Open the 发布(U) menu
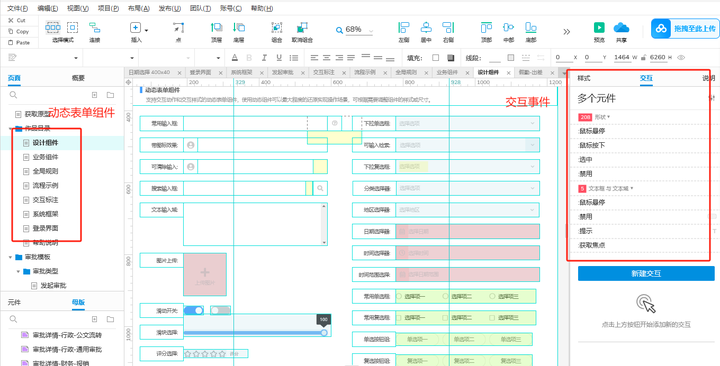The height and width of the screenshot is (366, 720). (169, 8)
